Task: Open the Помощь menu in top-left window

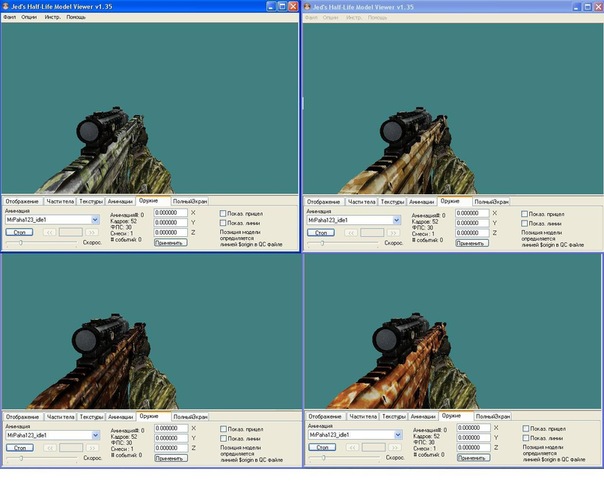Action: pyautogui.click(x=76, y=17)
